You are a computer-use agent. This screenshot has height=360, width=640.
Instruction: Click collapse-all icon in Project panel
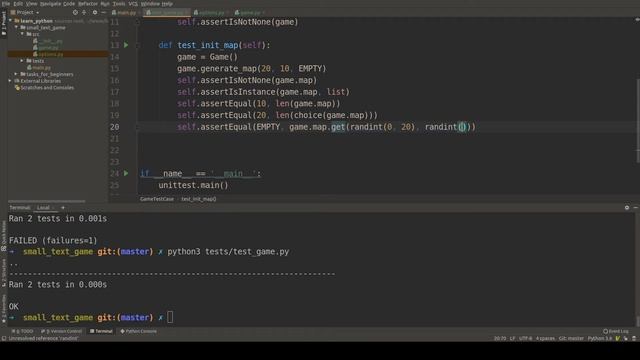pos(84,13)
